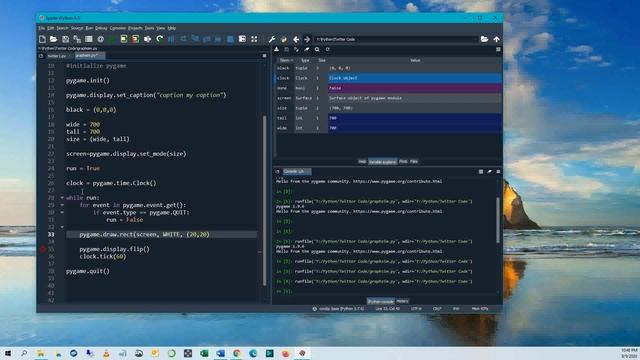Open Preferences with the wrench icon
The height and width of the screenshot is (360, 640).
click(271, 39)
